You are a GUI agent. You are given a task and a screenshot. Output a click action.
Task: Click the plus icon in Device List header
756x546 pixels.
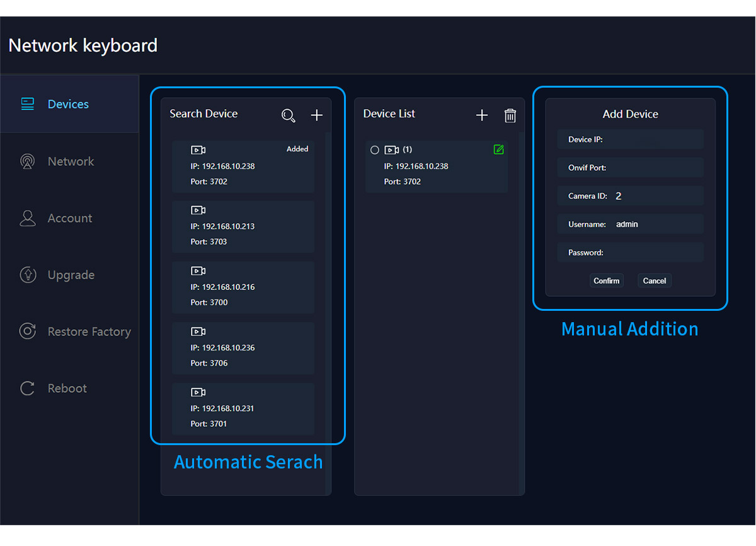click(x=482, y=115)
